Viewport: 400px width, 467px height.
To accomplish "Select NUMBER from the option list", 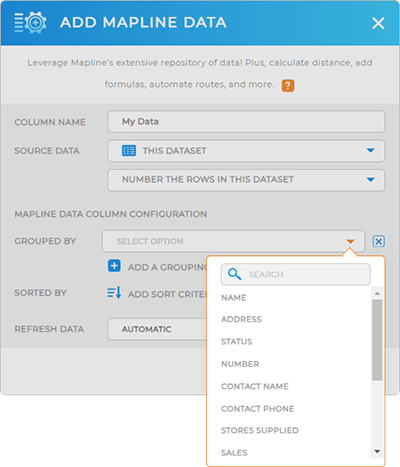I will click(240, 364).
